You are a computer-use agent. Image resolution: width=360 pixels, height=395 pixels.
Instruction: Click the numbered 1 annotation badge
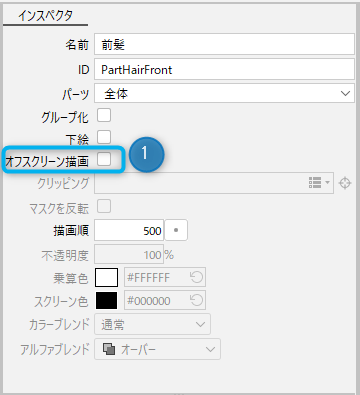pyautogui.click(x=146, y=154)
